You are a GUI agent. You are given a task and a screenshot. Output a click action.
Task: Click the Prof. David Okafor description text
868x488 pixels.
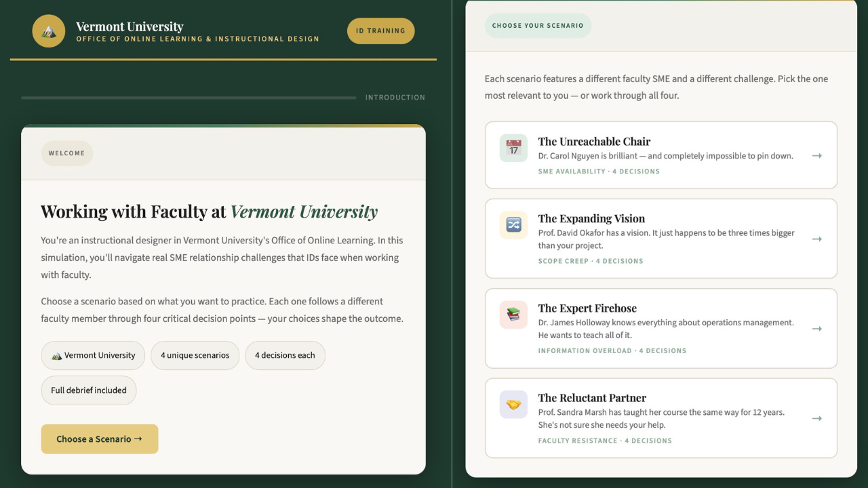666,239
